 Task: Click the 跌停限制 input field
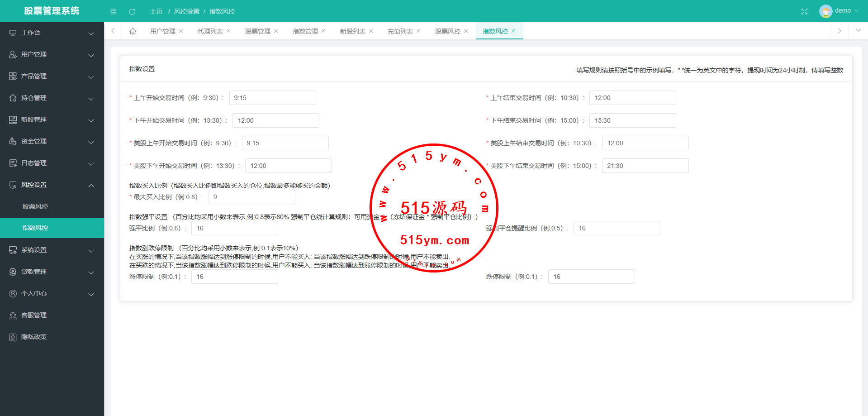tap(591, 277)
